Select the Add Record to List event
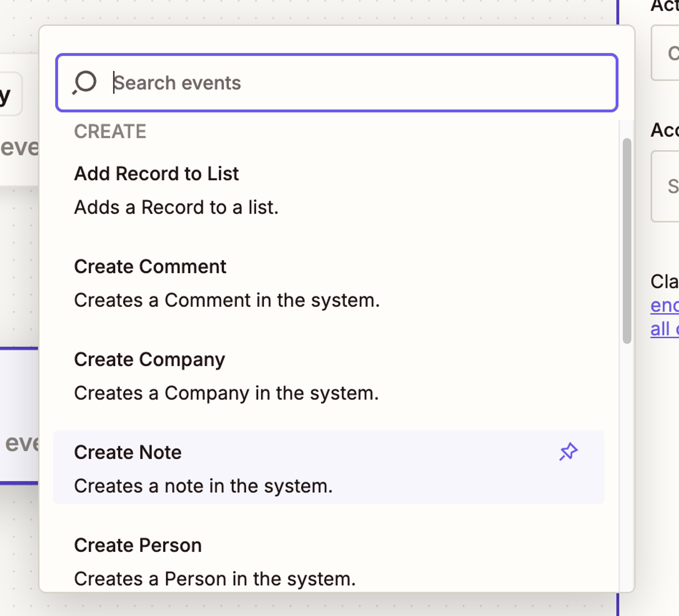679x616 pixels. tap(157, 174)
